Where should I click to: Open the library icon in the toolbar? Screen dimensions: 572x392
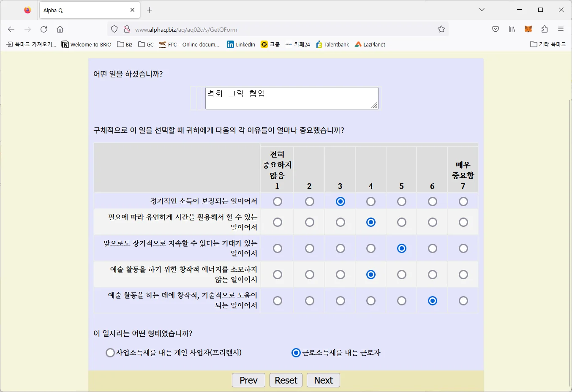(512, 29)
